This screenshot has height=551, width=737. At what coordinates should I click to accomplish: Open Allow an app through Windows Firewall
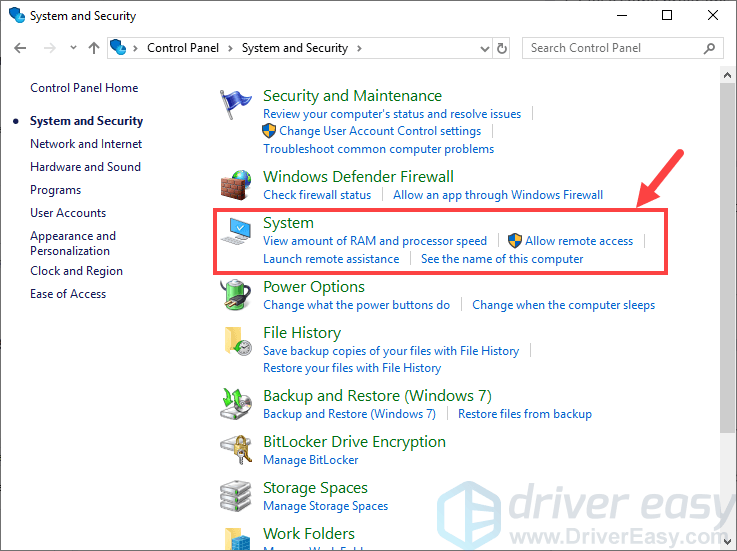498,195
